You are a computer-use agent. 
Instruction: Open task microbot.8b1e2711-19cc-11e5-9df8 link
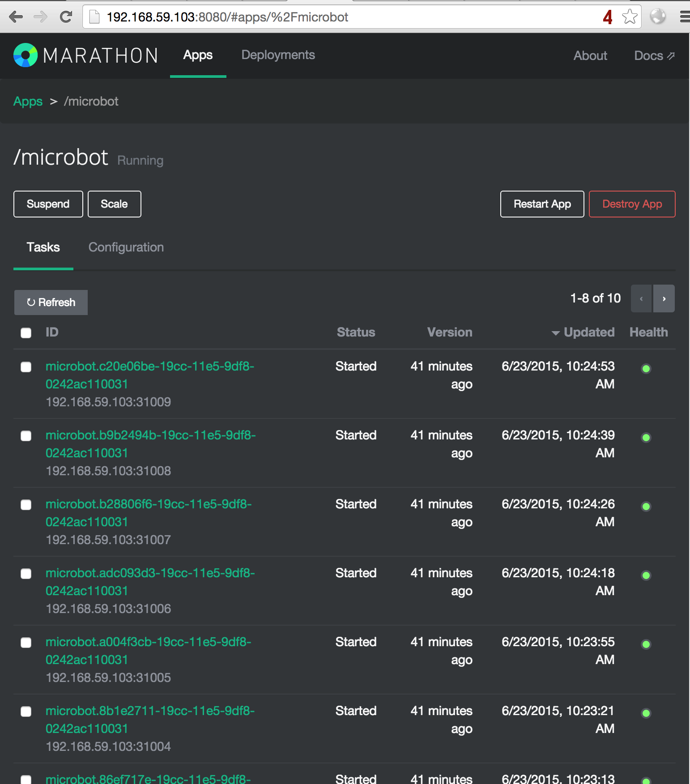coord(150,720)
